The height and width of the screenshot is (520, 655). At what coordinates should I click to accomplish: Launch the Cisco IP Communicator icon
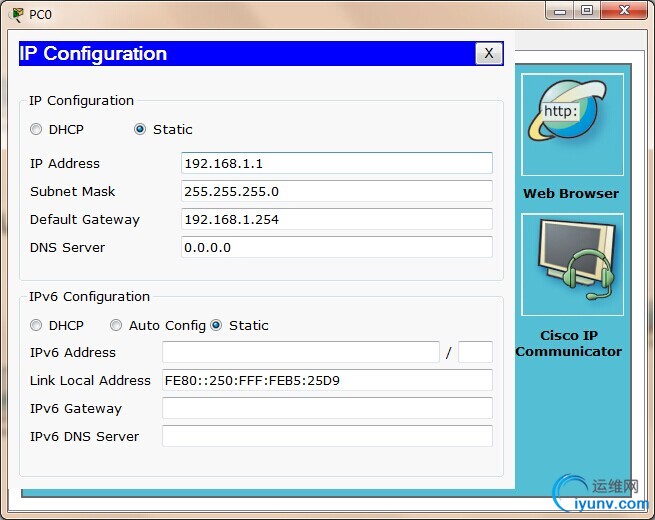(572, 264)
